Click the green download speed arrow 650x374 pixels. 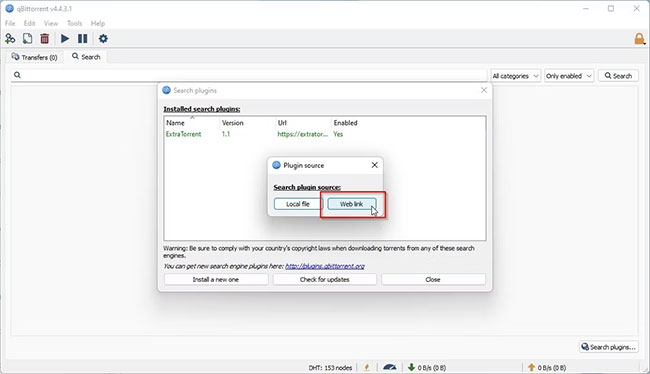click(x=411, y=367)
